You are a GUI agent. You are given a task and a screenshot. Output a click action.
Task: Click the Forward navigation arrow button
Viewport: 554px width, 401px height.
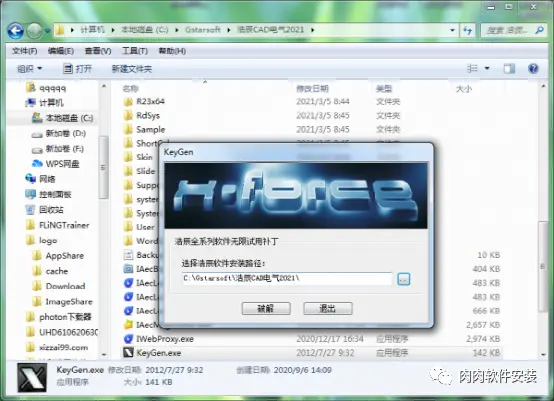tap(34, 31)
